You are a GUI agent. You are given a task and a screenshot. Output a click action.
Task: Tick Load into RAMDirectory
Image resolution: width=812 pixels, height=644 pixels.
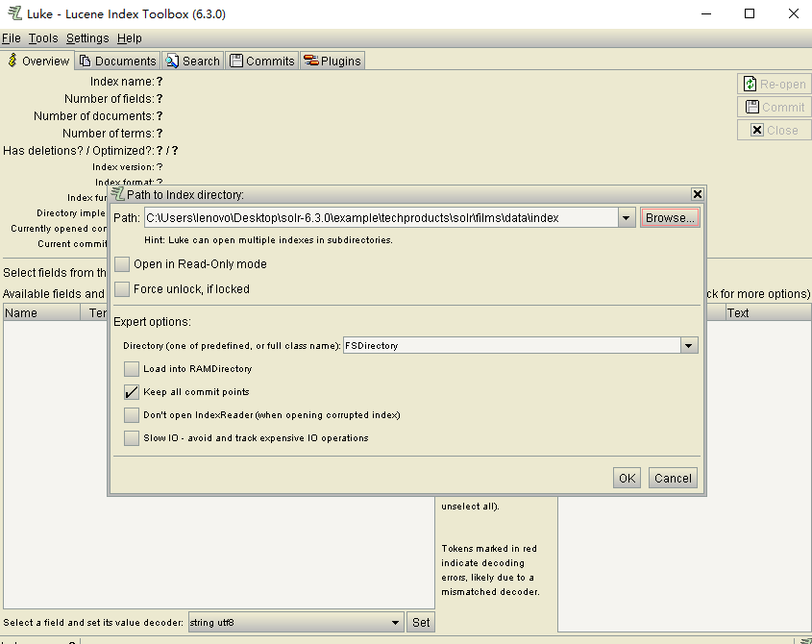coord(132,369)
